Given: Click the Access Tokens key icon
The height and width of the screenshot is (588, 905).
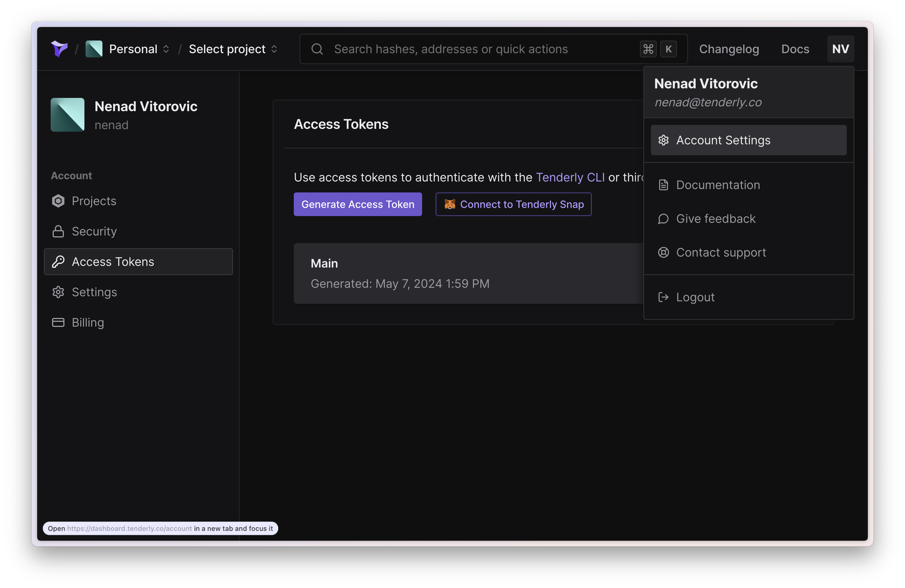Looking at the screenshot, I should 58,261.
